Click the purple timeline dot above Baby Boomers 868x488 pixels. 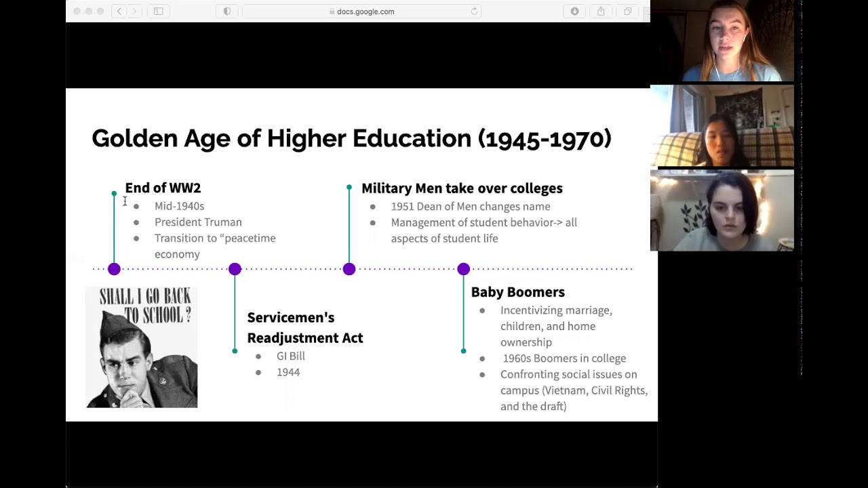(463, 269)
